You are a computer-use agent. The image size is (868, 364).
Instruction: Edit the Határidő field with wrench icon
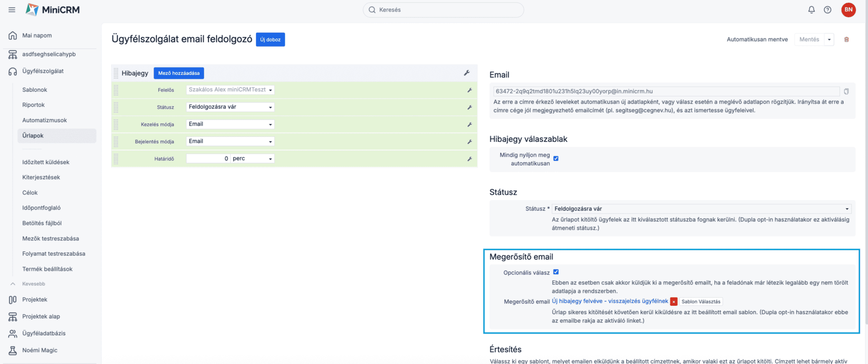[469, 159]
